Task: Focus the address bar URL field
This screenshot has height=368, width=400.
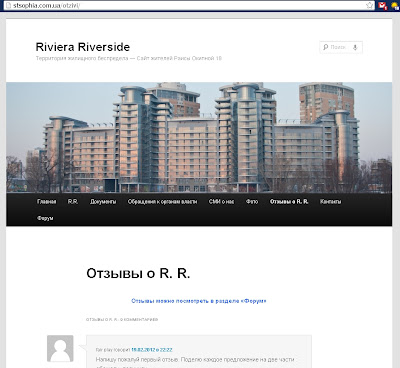Action: [188, 5]
